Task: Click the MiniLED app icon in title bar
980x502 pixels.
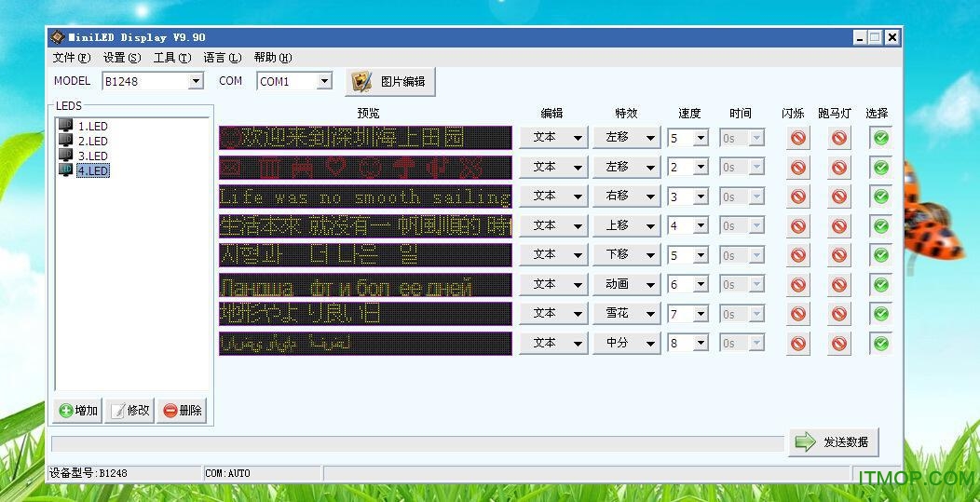Action: (58, 37)
